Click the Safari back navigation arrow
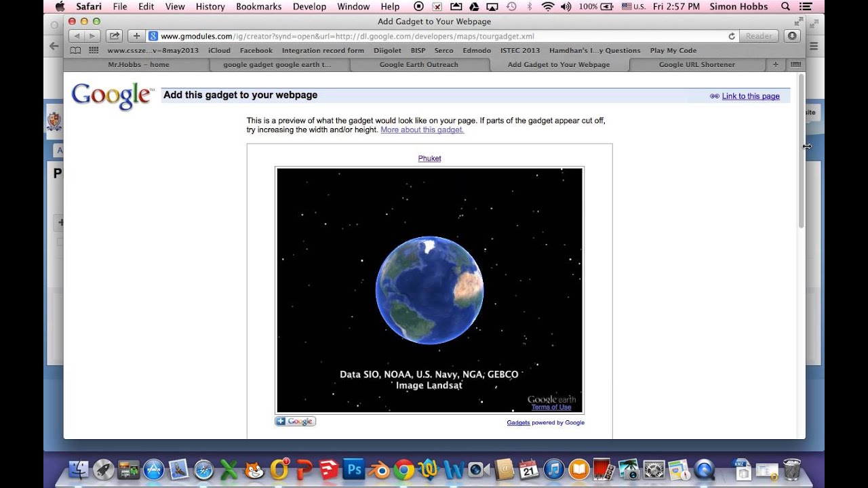Viewport: 868px width, 488px height. tap(77, 36)
